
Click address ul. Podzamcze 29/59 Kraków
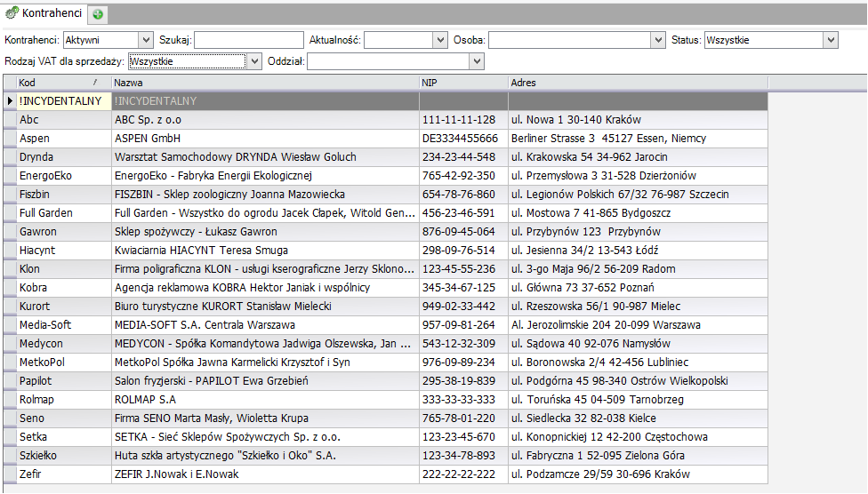pos(638,474)
